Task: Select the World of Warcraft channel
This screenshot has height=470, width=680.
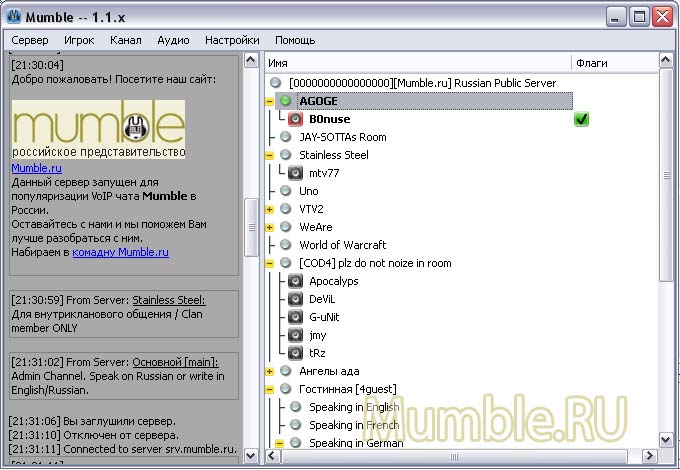Action: (x=342, y=245)
